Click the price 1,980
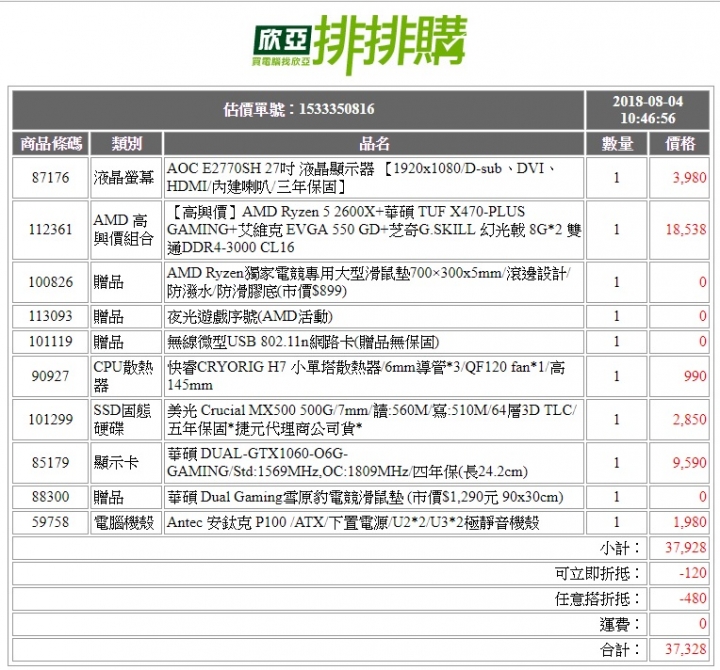The height and width of the screenshot is (670, 720). [x=689, y=522]
